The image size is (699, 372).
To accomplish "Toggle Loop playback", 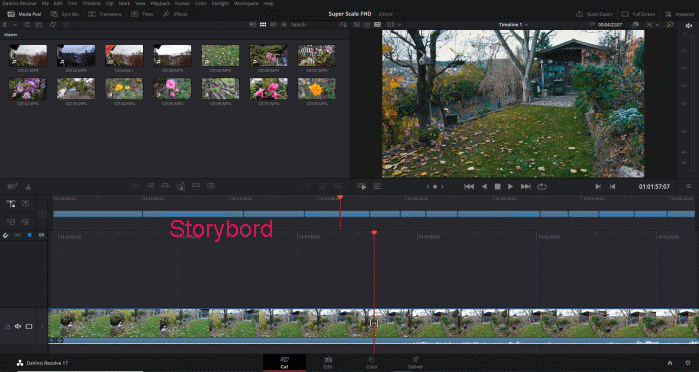I will 542,186.
